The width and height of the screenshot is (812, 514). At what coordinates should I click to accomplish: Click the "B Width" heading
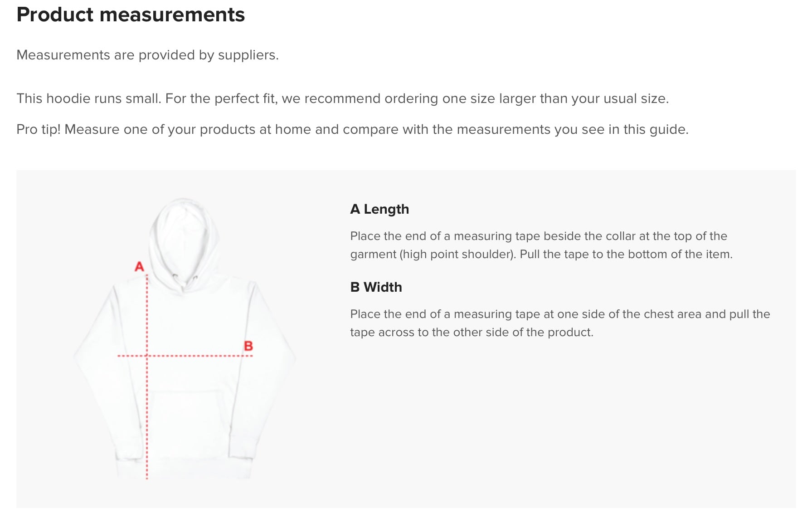click(376, 287)
